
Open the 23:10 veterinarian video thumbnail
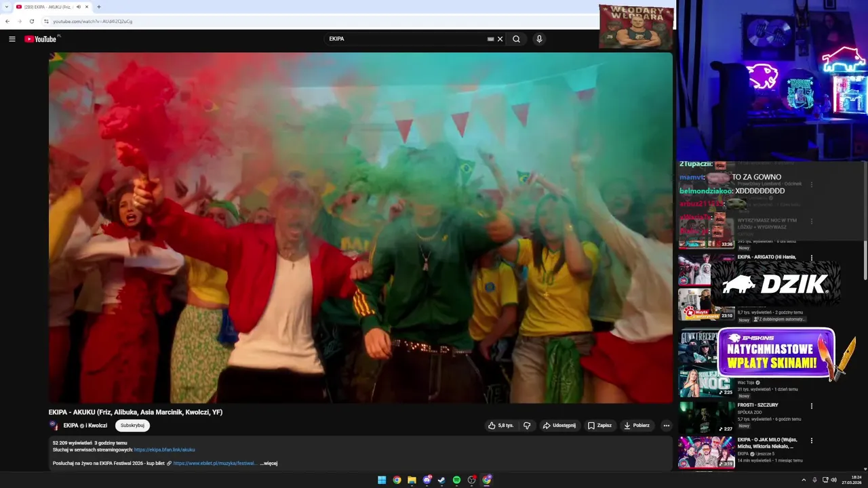(707, 304)
